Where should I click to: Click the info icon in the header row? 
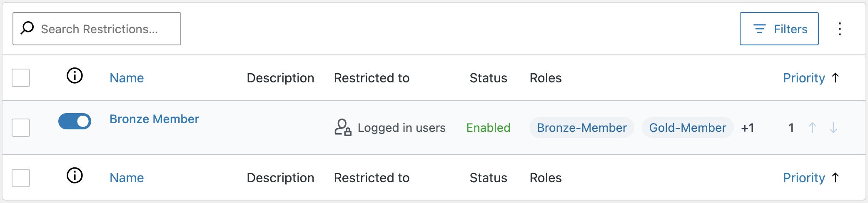[75, 76]
